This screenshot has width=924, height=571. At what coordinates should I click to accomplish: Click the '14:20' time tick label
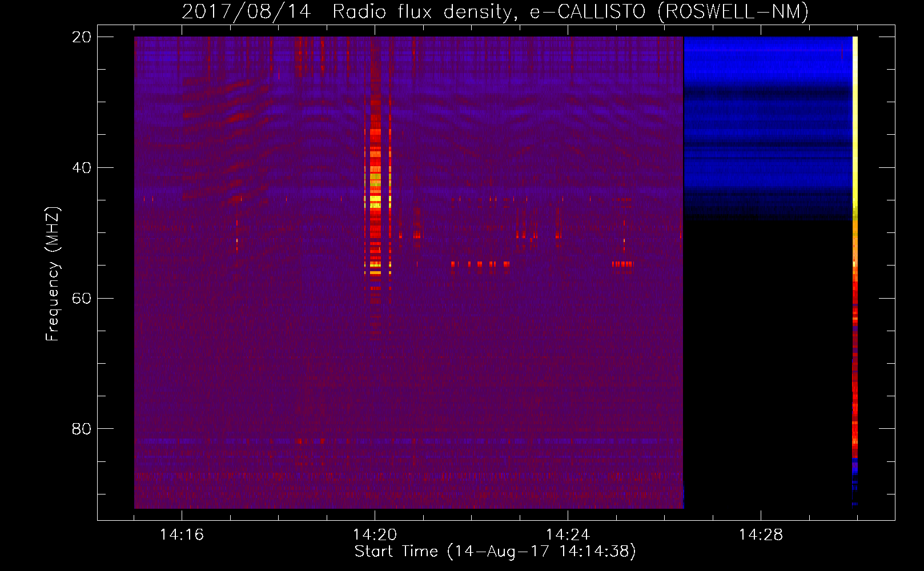point(375,535)
